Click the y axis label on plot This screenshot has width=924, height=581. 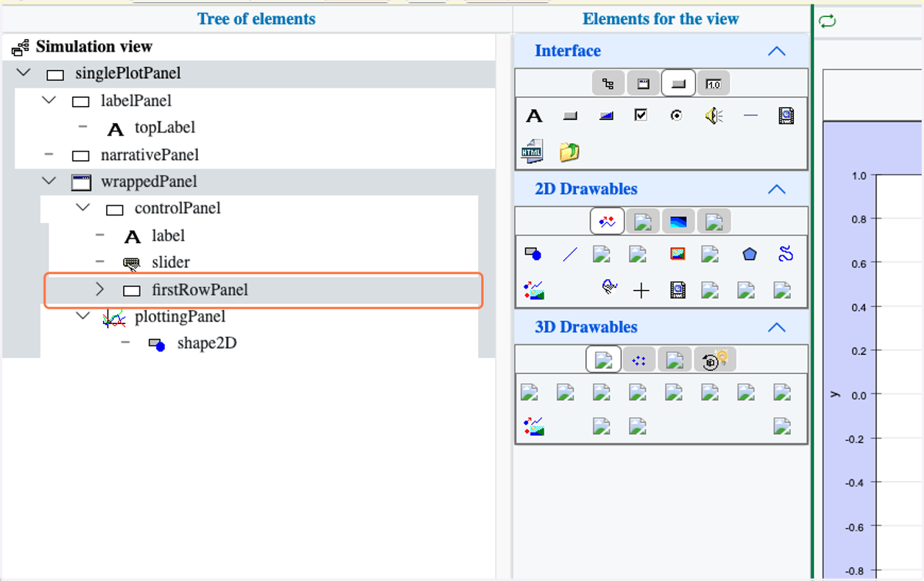[835, 394]
